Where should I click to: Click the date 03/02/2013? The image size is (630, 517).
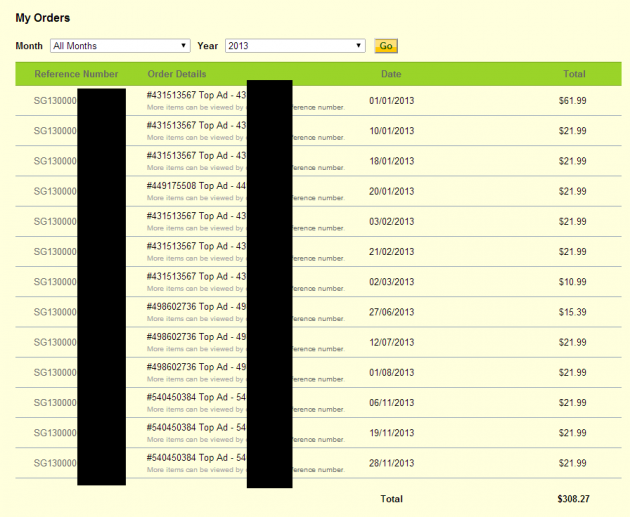click(x=391, y=221)
